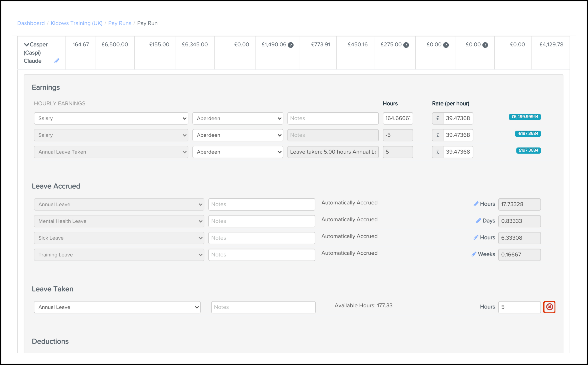Go to Dashboard breadcrumb link
This screenshot has height=365, width=588.
pyautogui.click(x=31, y=23)
